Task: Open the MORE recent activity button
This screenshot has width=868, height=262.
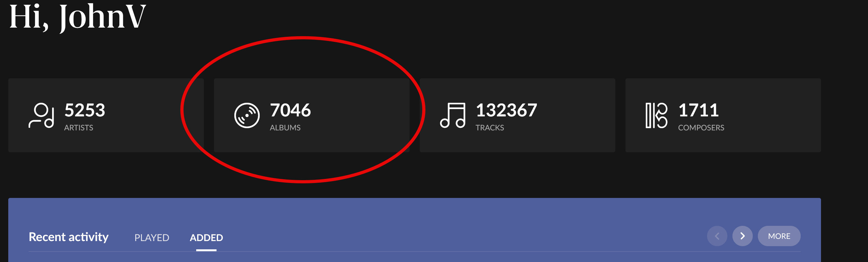Action: click(779, 236)
